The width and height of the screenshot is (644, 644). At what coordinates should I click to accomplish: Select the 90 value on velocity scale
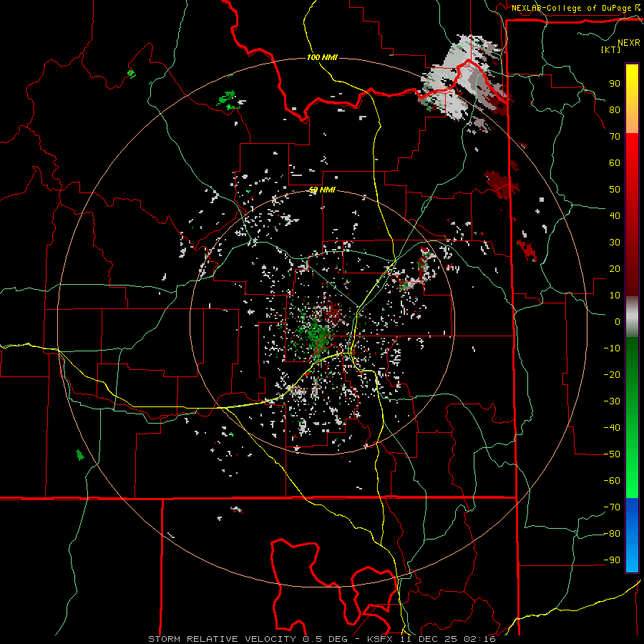[615, 84]
